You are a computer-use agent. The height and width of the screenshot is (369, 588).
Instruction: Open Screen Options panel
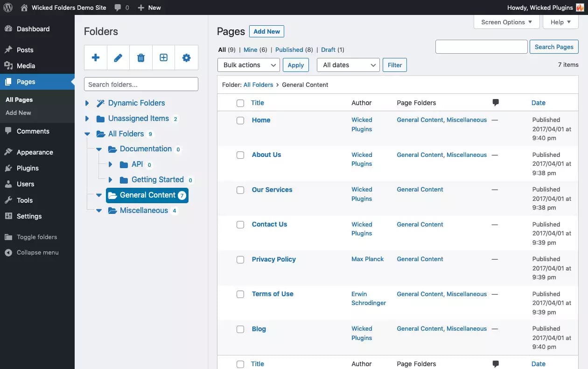[506, 22]
